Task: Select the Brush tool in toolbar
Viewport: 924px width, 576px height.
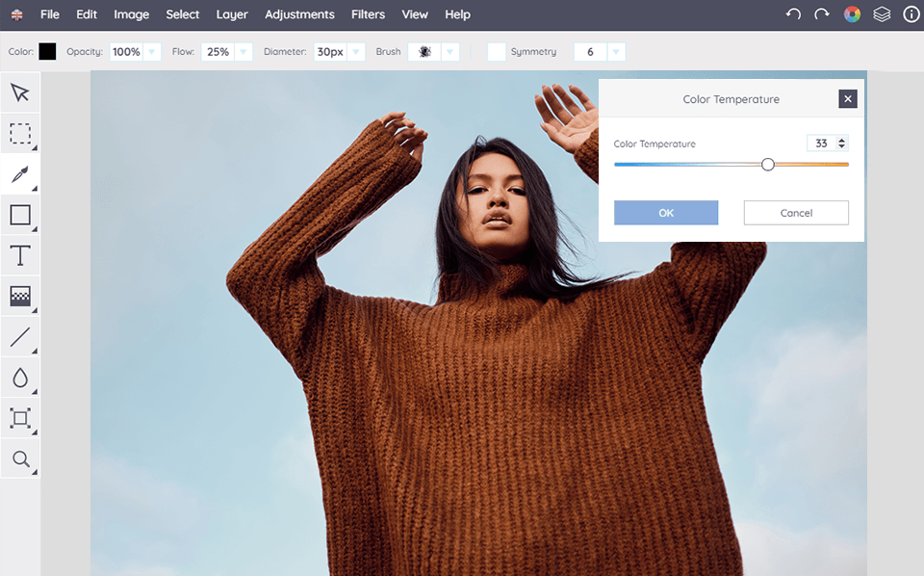Action: [20, 174]
